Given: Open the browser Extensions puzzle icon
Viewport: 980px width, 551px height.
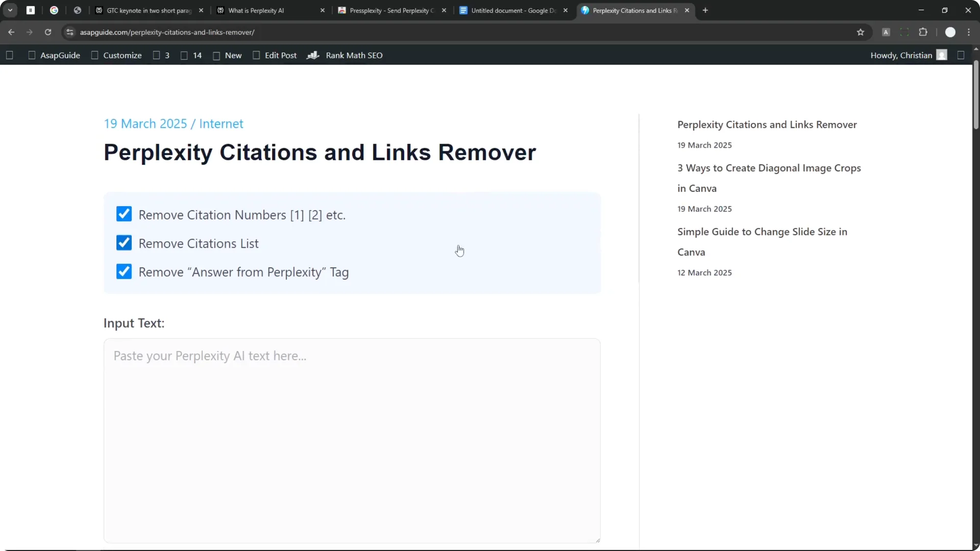Looking at the screenshot, I should tap(924, 32).
